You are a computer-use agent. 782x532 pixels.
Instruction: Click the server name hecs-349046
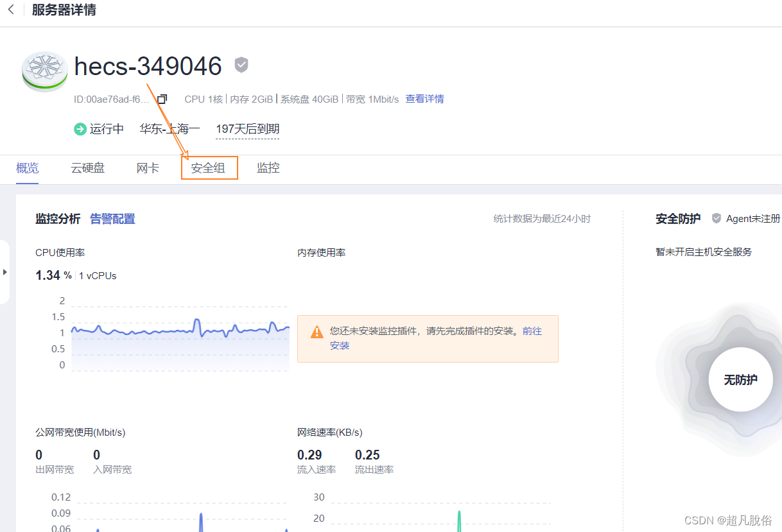click(148, 66)
